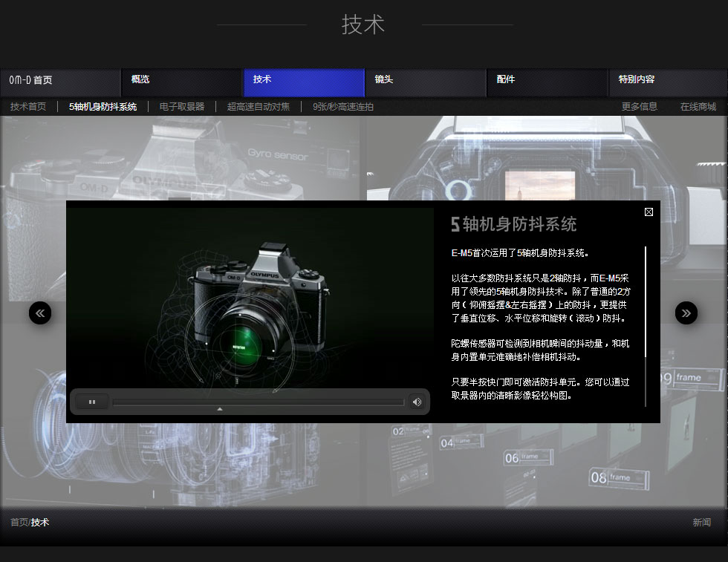This screenshot has height=562, width=728.
Task: Click the video progress bar
Action: coord(258,402)
